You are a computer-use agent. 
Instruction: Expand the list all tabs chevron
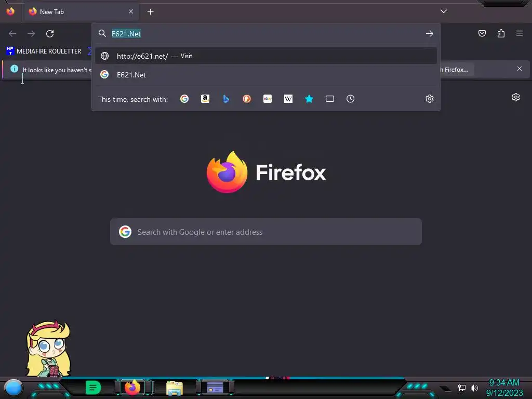(x=444, y=11)
